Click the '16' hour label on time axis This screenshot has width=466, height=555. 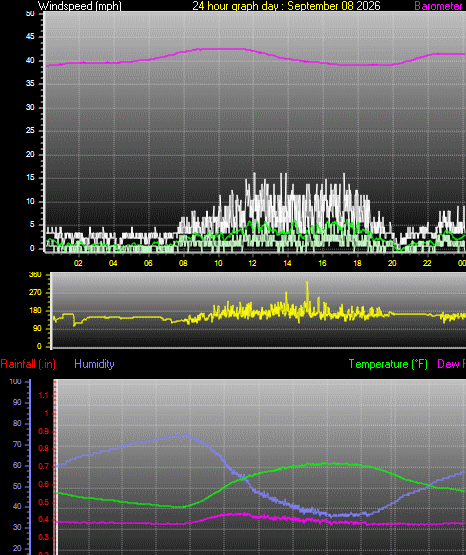pyautogui.click(x=322, y=263)
